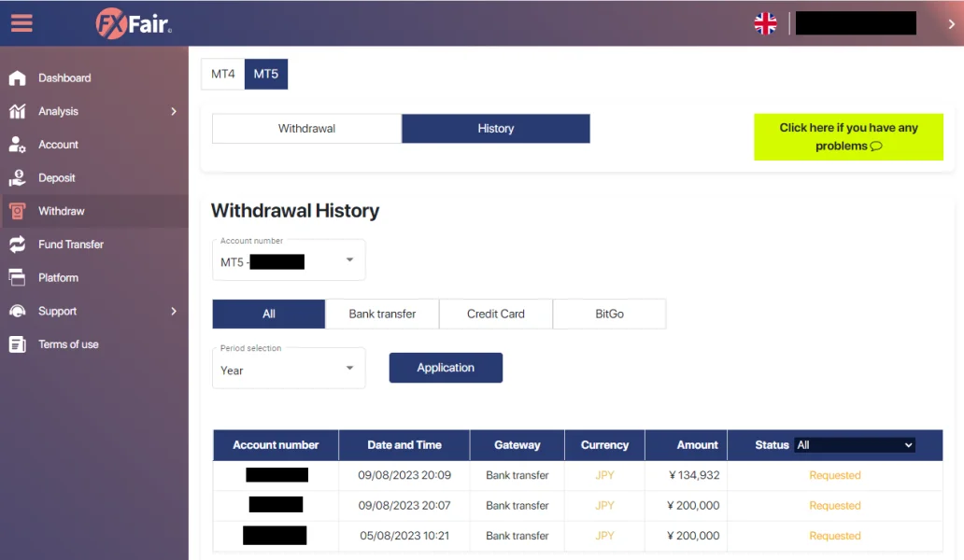Image resolution: width=964 pixels, height=560 pixels.
Task: Open the Period selection Year dropdown
Action: point(289,369)
